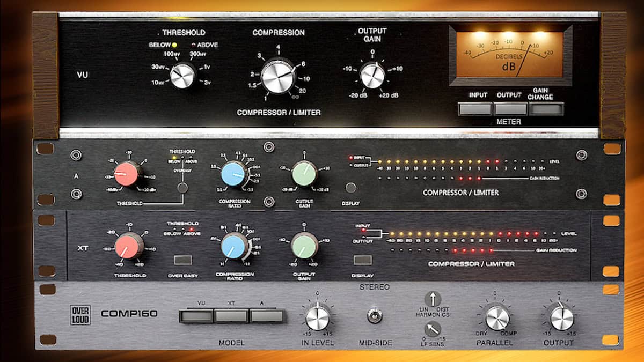Image resolution: width=644 pixels, height=362 pixels.
Task: Select the A model button
Action: [x=266, y=316]
